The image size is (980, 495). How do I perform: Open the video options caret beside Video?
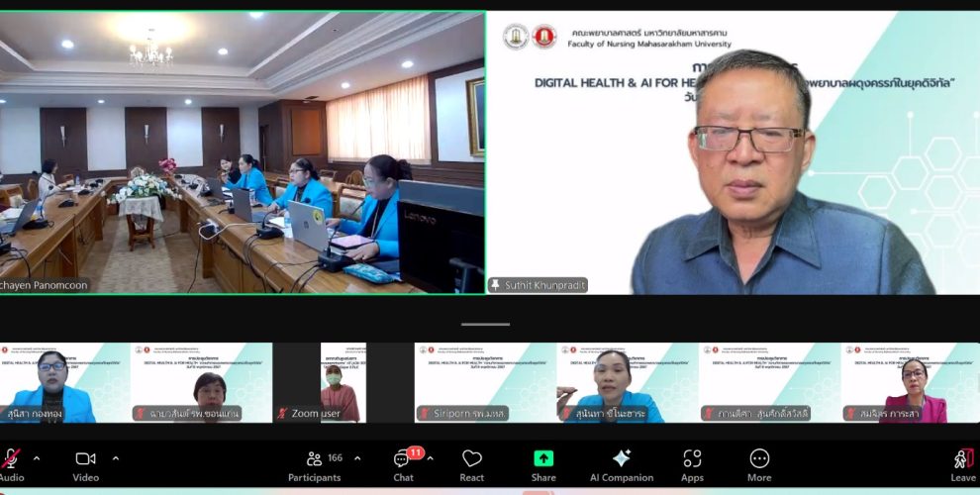116,458
